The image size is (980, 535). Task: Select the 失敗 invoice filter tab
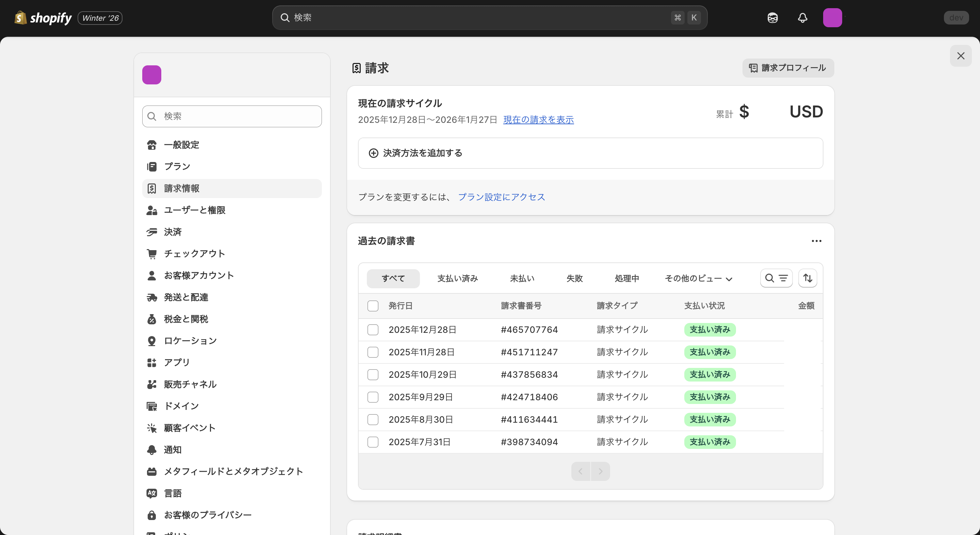tap(574, 278)
